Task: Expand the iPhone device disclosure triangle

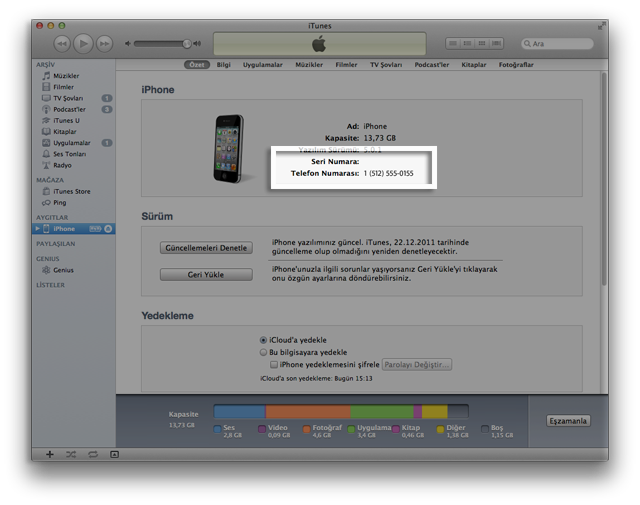Action: coord(37,229)
